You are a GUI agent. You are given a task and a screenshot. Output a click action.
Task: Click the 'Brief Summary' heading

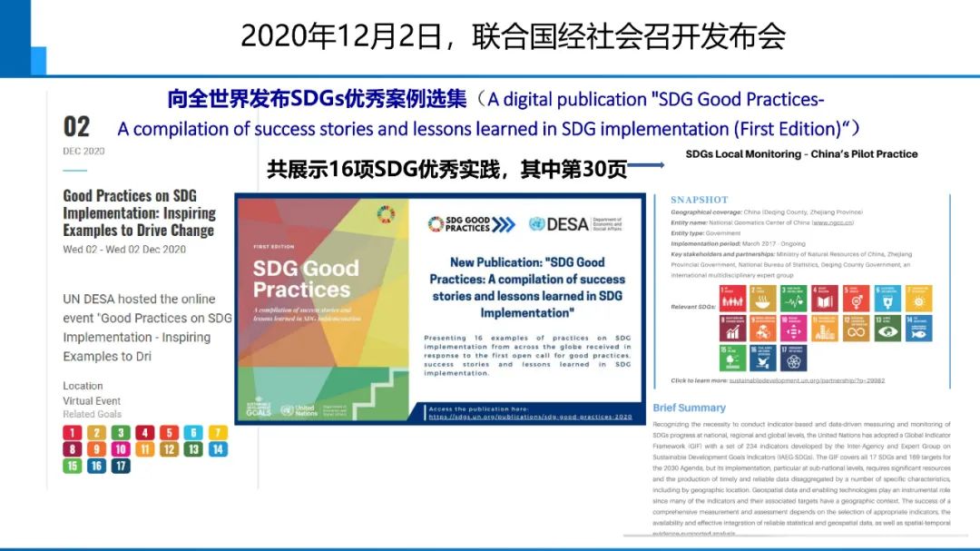689,408
